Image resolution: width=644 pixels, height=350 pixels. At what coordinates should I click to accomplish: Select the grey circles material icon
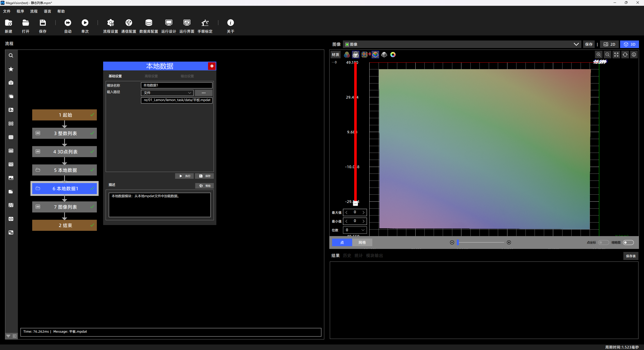point(356,55)
